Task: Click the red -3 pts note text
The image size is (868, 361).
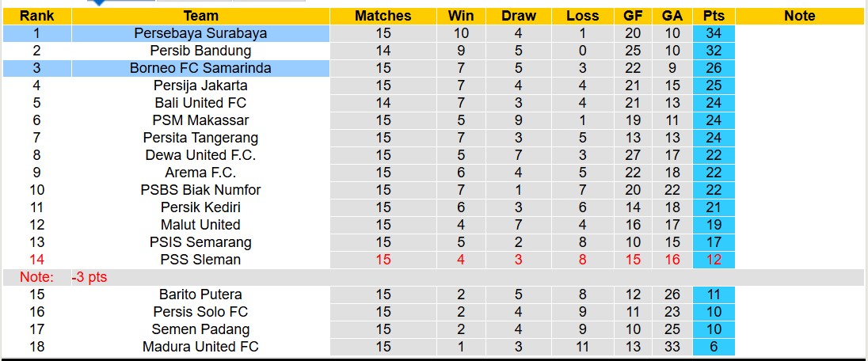Action: pos(89,277)
